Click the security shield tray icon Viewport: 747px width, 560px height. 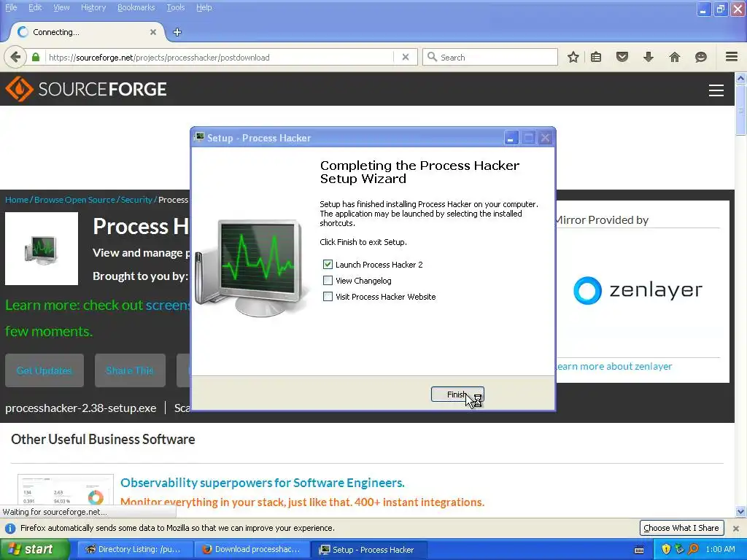(x=666, y=550)
